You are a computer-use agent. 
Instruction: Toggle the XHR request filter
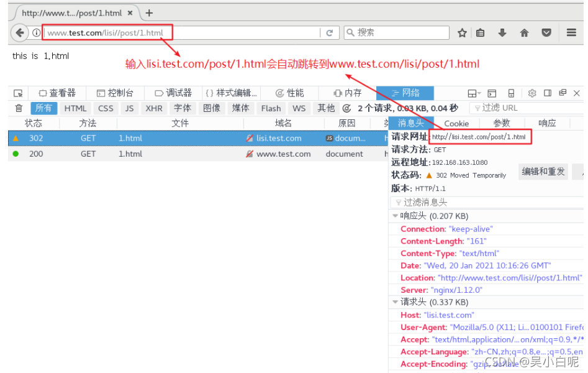[154, 108]
